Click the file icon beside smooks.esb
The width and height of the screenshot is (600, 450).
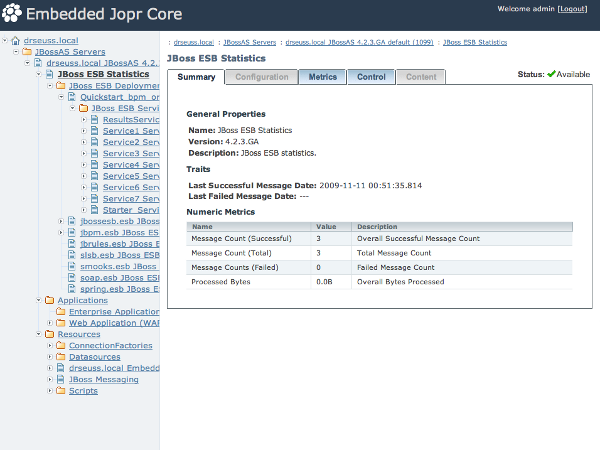(72, 266)
